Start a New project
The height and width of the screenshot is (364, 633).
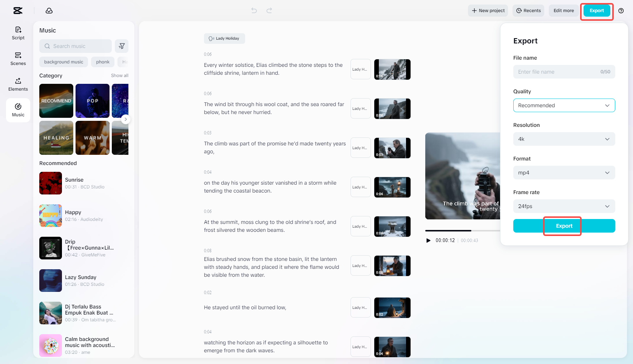[x=488, y=11]
